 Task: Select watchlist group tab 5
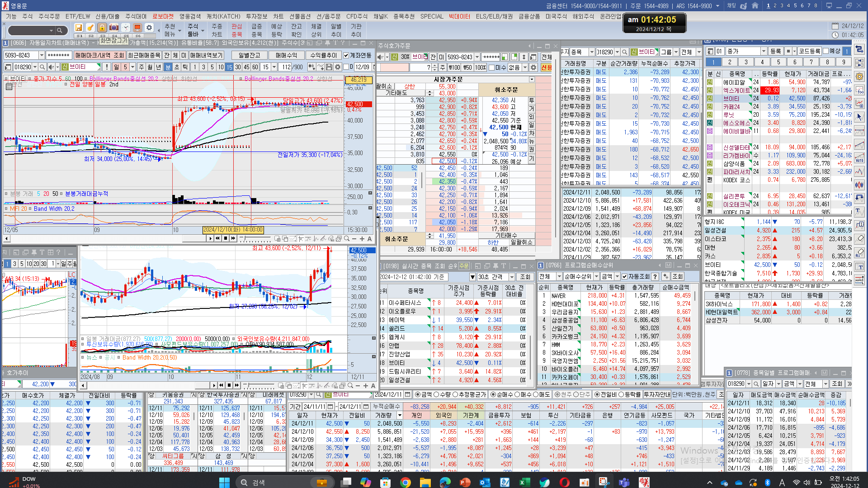tap(778, 62)
